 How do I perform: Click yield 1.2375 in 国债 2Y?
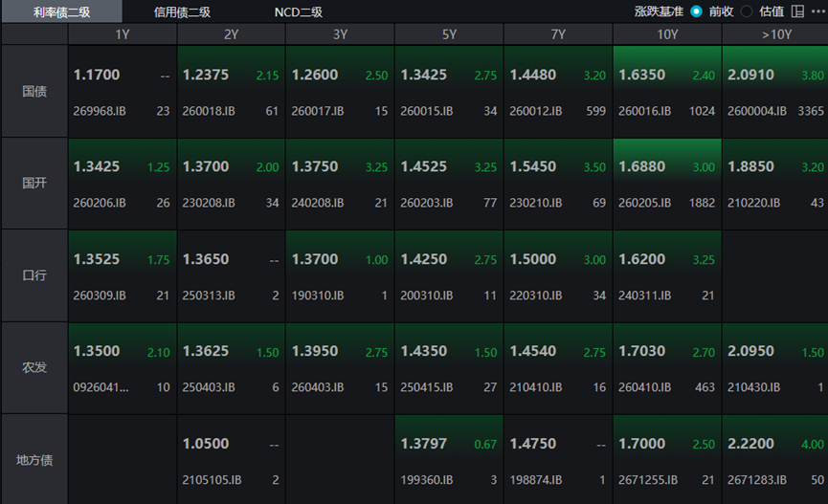click(206, 75)
